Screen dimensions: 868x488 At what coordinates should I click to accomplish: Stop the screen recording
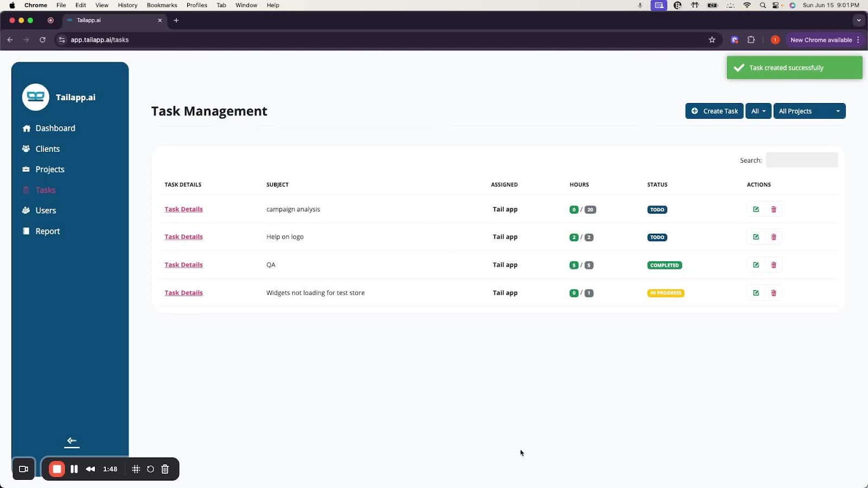[x=57, y=469]
